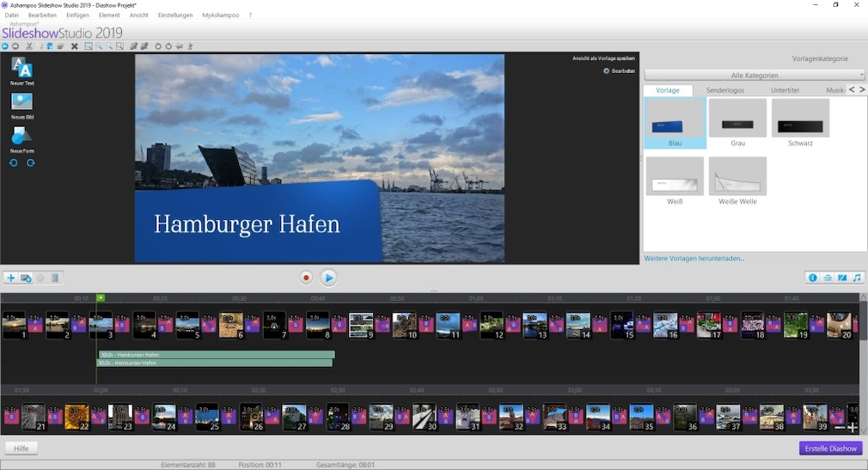Click Ansicht als Vorlage speichern
Image resolution: width=868 pixels, height=470 pixels.
point(603,58)
